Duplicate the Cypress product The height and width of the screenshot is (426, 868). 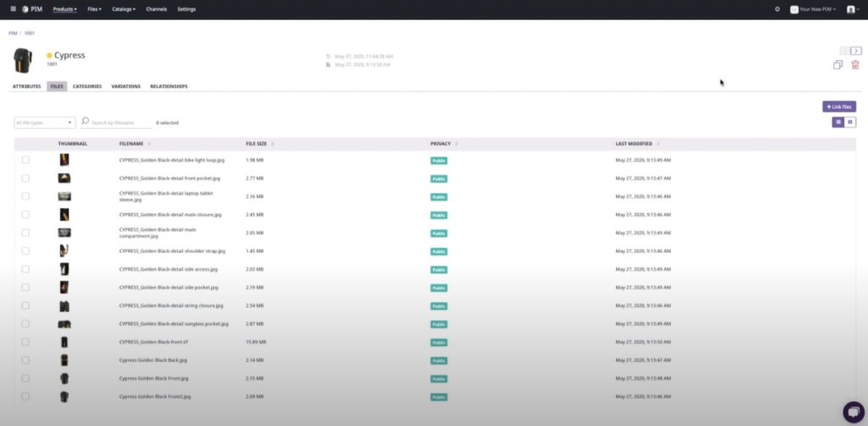(x=838, y=64)
